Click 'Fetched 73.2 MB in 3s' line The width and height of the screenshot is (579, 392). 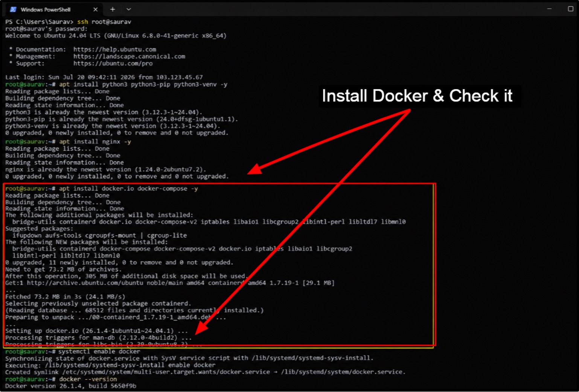65,296
